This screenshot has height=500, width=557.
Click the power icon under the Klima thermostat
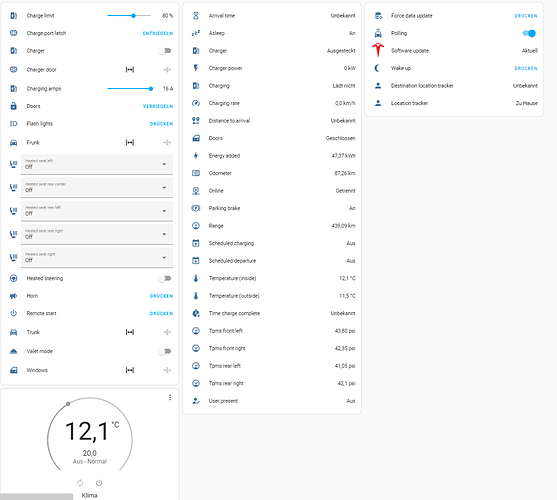(99, 483)
